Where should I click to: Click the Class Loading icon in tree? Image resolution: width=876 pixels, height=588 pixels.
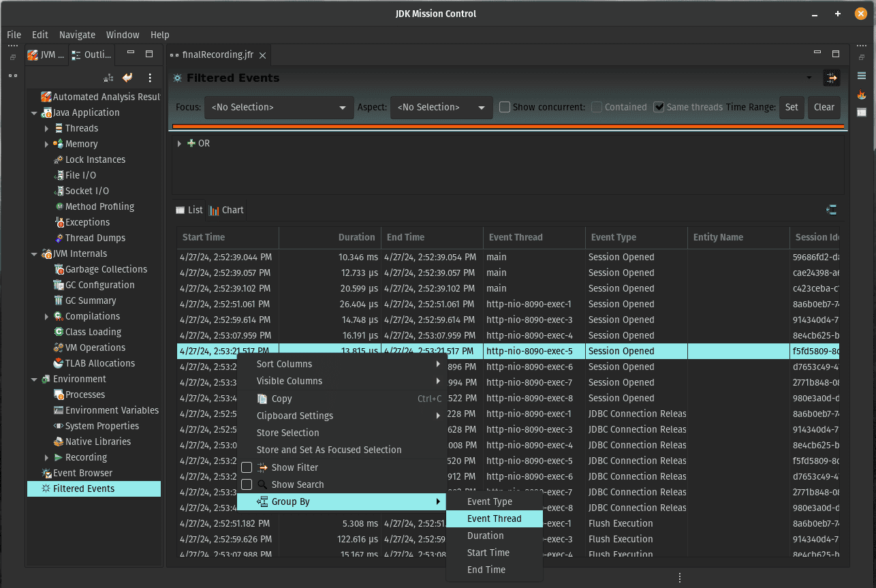click(59, 332)
